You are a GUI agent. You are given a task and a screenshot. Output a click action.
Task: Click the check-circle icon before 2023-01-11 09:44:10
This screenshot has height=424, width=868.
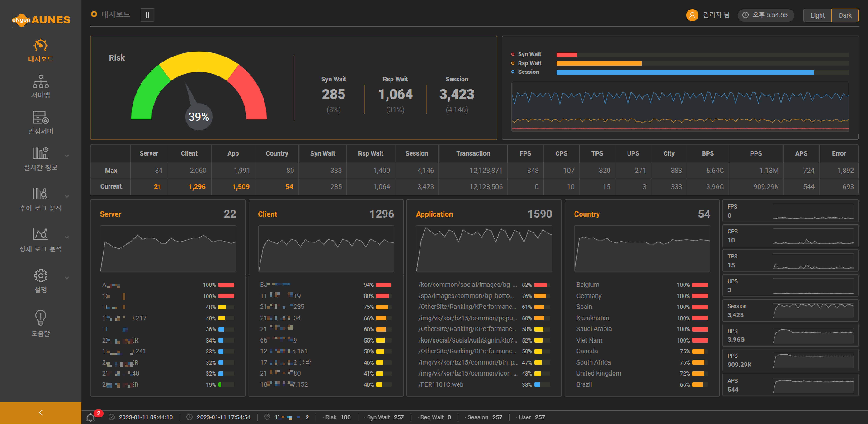112,417
